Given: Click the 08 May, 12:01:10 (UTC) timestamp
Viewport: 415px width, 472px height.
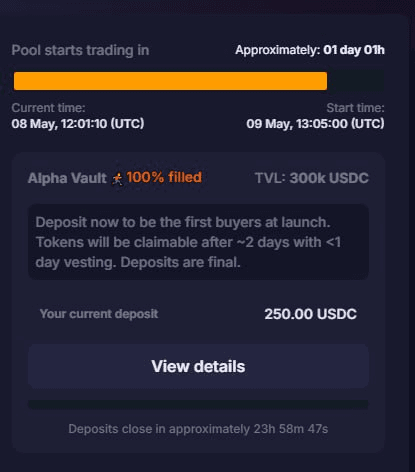Looking at the screenshot, I should pos(78,124).
